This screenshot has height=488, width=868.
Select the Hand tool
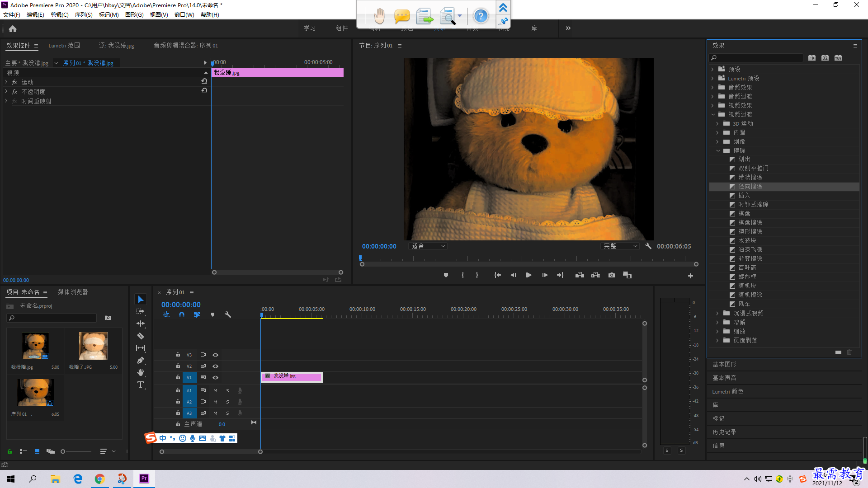point(141,372)
